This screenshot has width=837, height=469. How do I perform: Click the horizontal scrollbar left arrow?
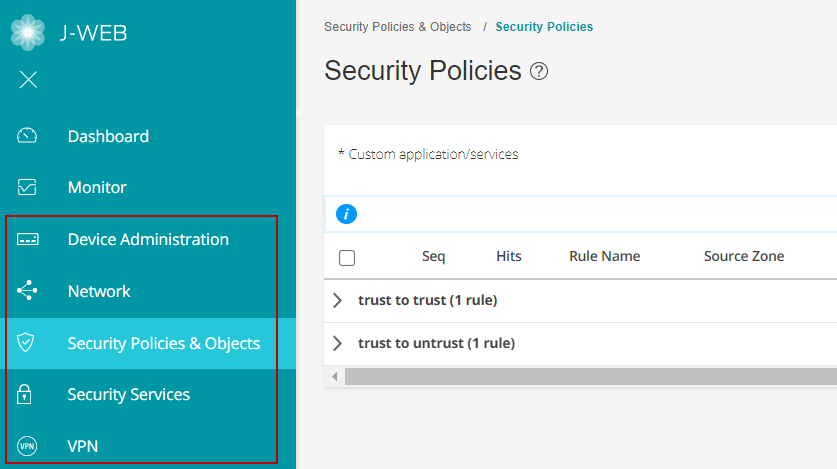pyautogui.click(x=334, y=377)
